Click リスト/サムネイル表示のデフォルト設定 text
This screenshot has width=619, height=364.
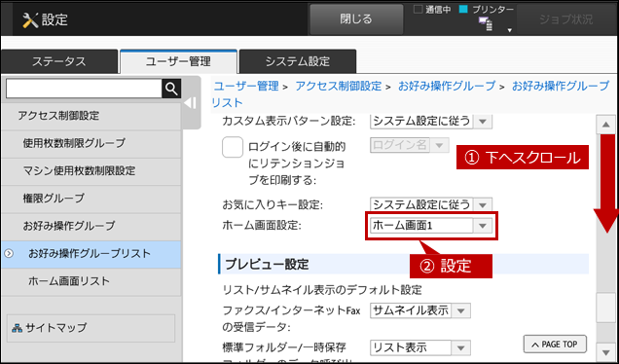coord(322,290)
